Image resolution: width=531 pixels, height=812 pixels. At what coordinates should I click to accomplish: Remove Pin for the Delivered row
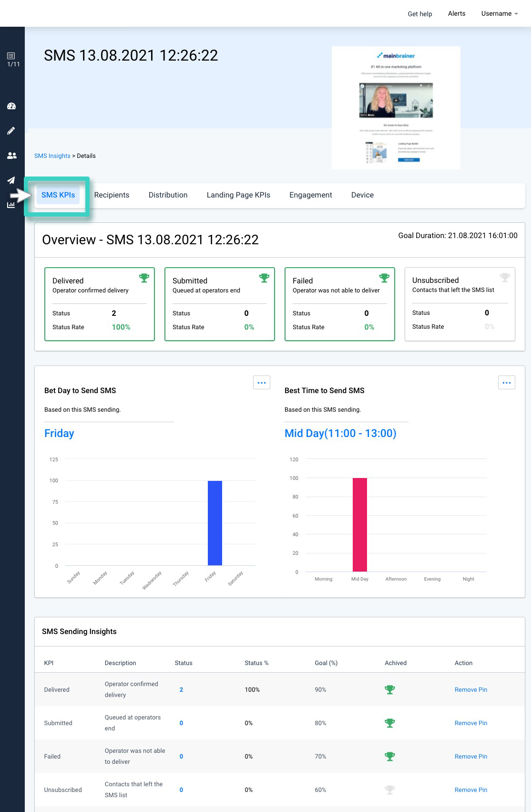(x=471, y=690)
